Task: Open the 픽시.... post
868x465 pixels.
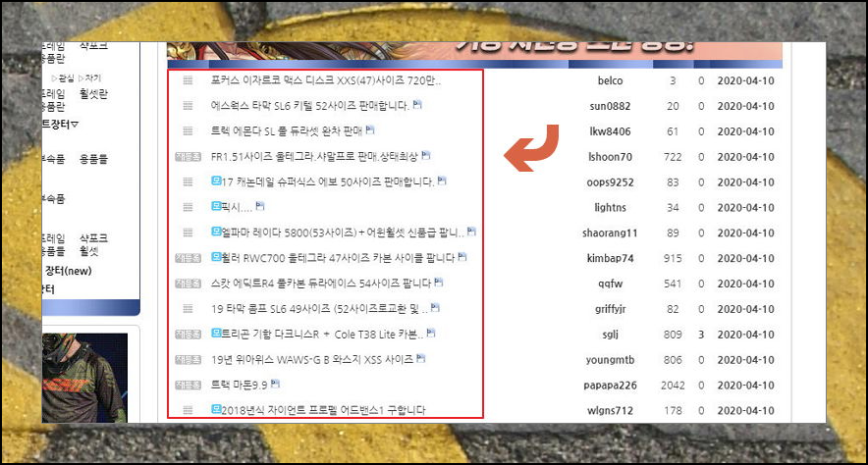Action: coord(237,207)
